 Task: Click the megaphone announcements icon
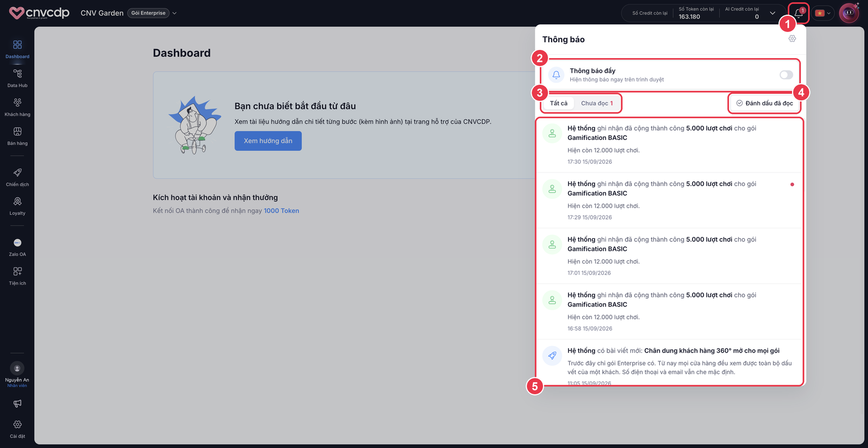coord(17,404)
